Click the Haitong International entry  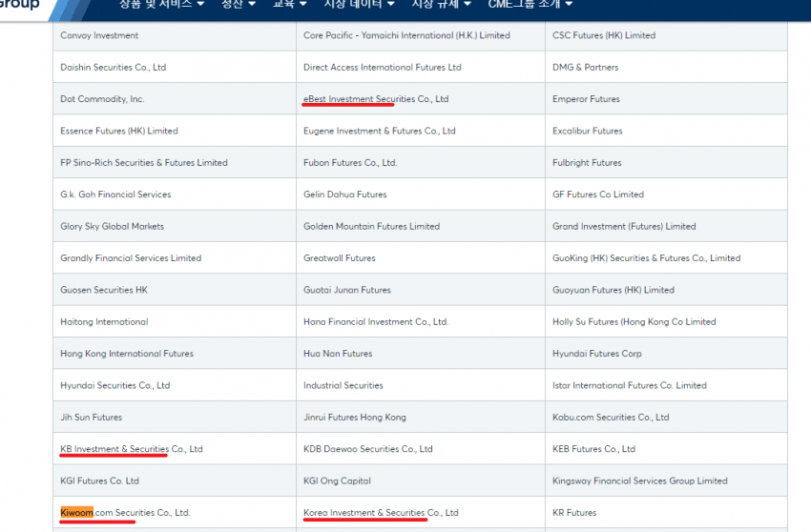[104, 321]
